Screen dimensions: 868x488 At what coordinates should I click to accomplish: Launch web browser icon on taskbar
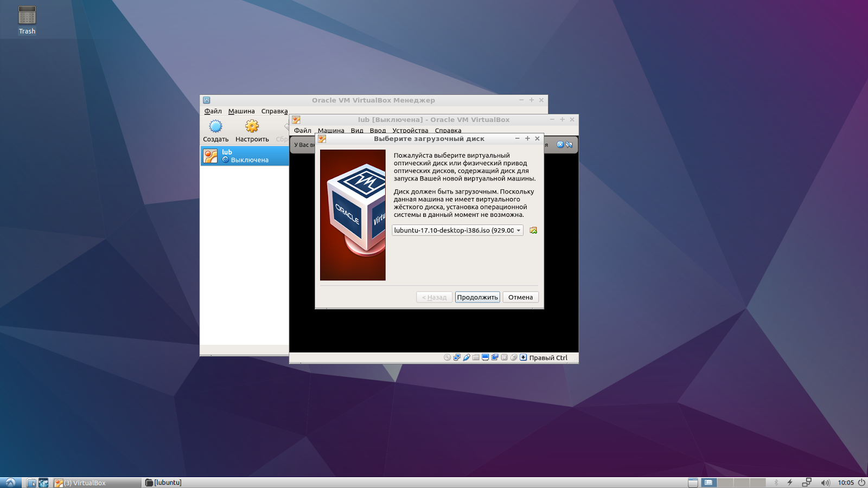pyautogui.click(x=43, y=483)
